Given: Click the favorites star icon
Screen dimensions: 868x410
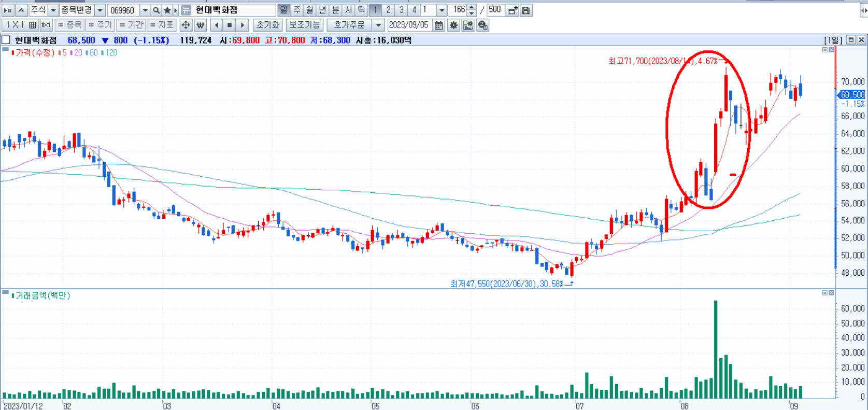Looking at the screenshot, I should click(x=167, y=10).
